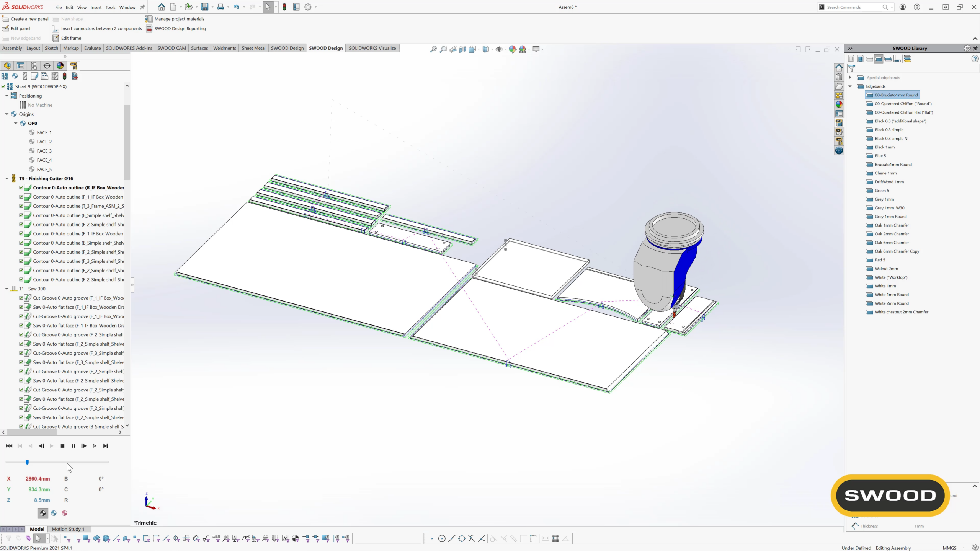Collapse the T1 - Saw 300 node
This screenshot has height=551, width=980.
pyautogui.click(x=7, y=289)
